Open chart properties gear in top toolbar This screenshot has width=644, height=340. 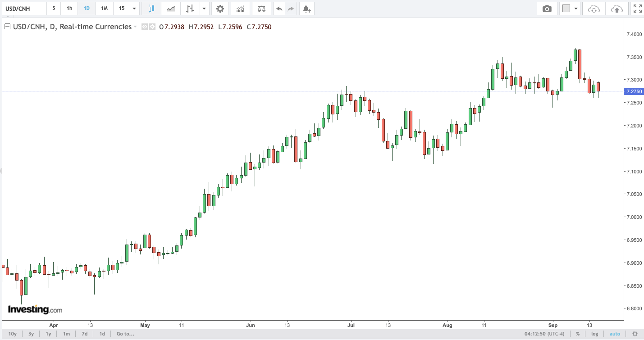click(220, 9)
